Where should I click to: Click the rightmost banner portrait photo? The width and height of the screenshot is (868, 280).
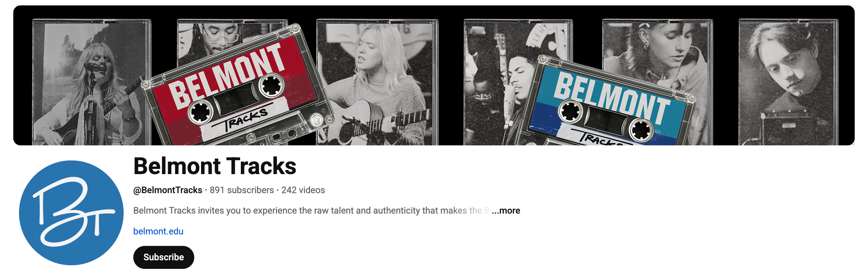coord(788,83)
